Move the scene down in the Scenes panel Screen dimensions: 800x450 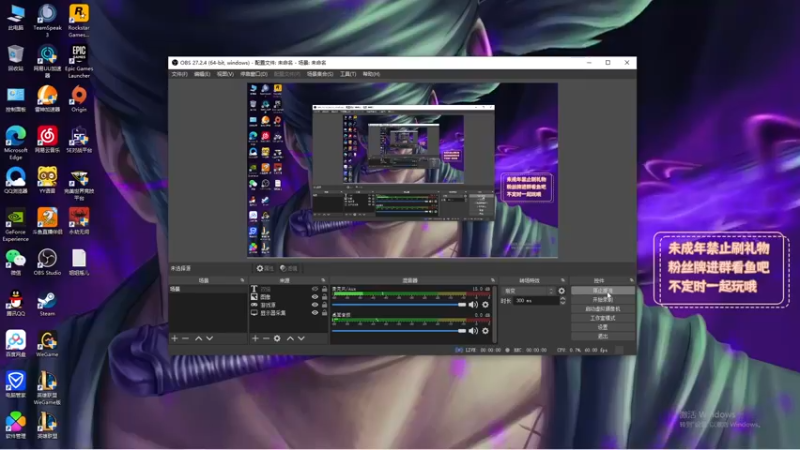210,338
